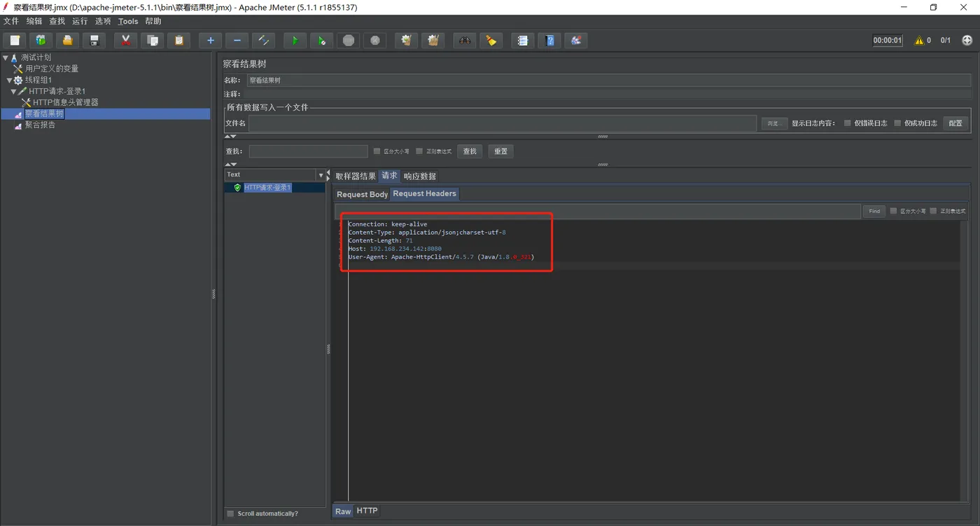Click the remote engines globe icon

point(967,41)
